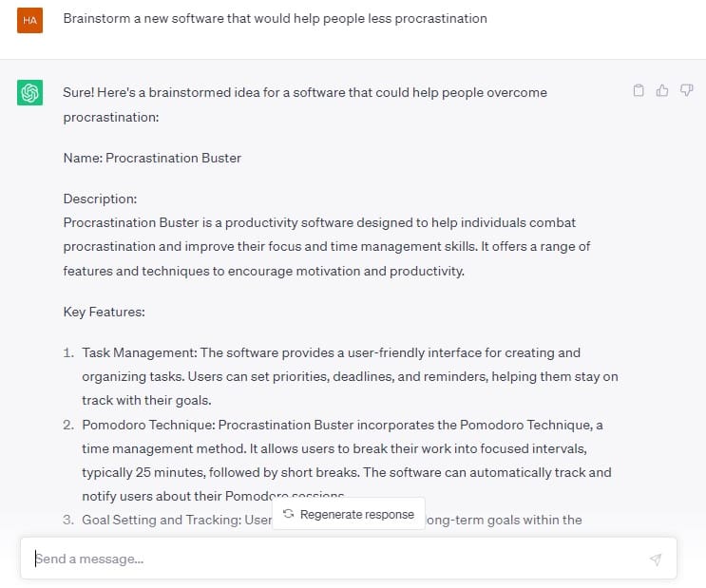Click the 'Description:' heading text
This screenshot has width=706, height=588.
100,199
